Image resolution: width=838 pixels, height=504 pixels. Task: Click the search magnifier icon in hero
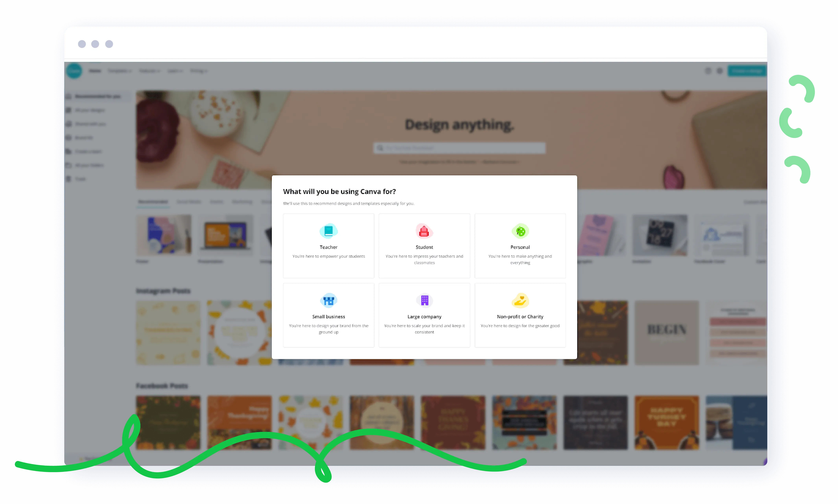pyautogui.click(x=380, y=148)
